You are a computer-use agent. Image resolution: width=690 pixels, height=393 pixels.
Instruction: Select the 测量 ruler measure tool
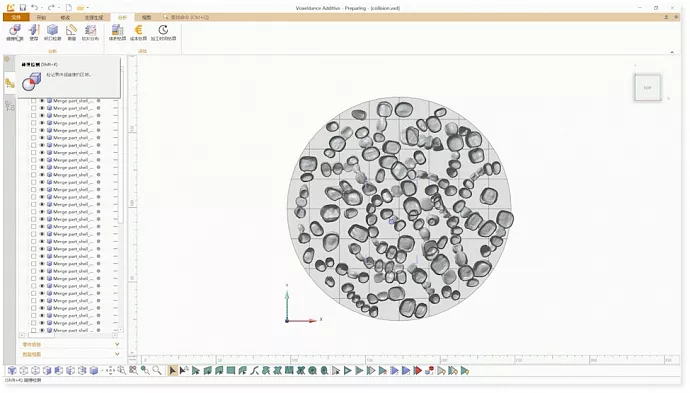71,32
